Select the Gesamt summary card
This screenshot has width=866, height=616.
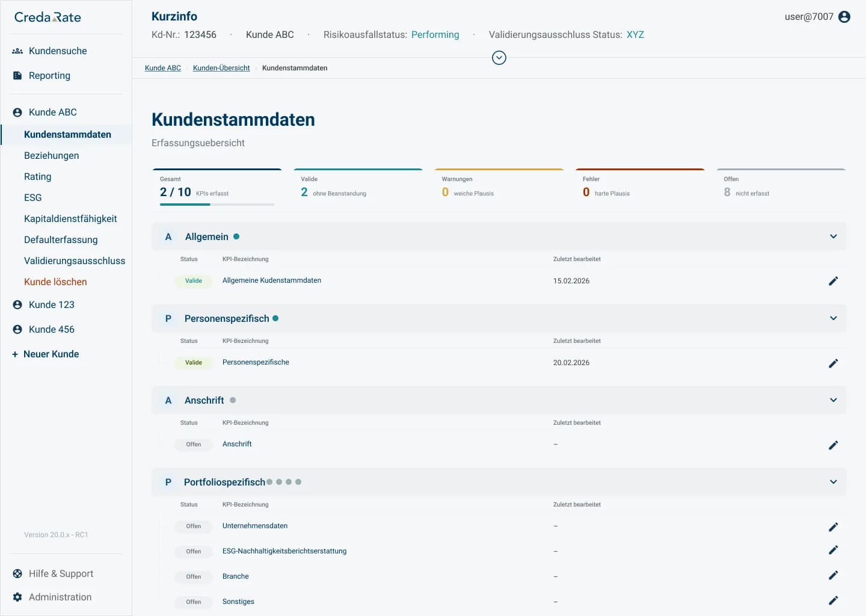pyautogui.click(x=217, y=188)
